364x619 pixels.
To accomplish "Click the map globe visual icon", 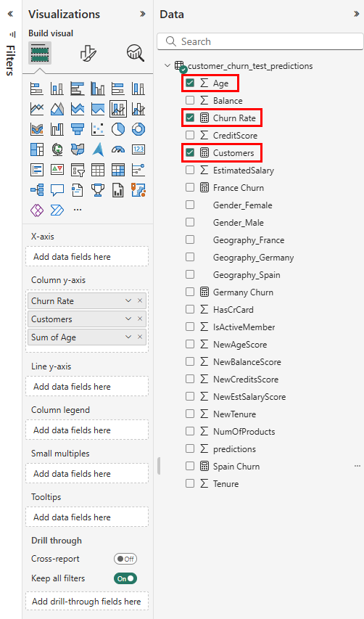I will coord(57,149).
